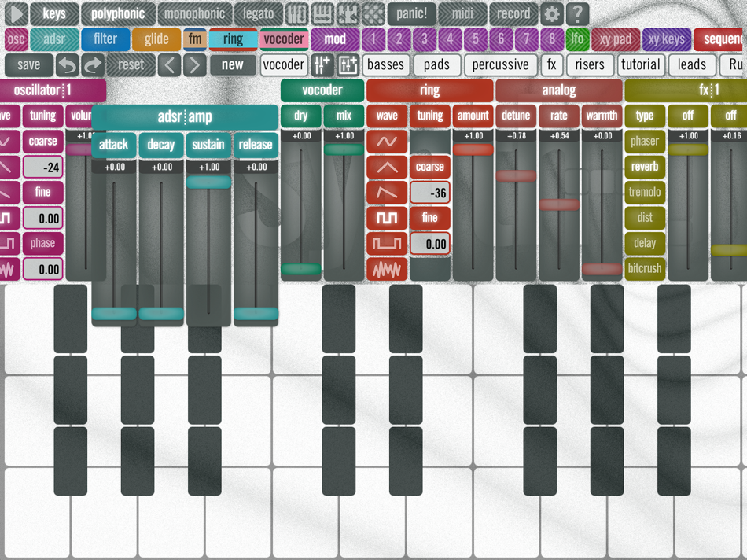The height and width of the screenshot is (560, 747).
Task: Select the square wave in the ring panel
Action: pos(387,219)
